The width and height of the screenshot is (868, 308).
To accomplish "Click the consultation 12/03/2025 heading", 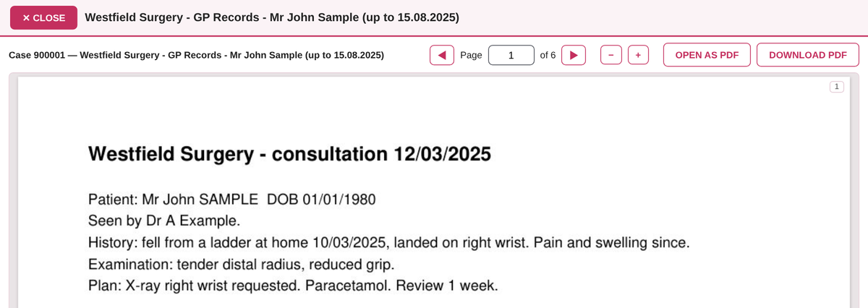I will pos(289,154).
